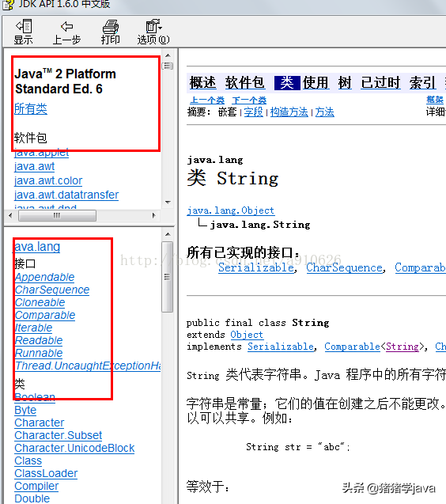
Task: Select the highlighted 类 navigation tab
Action: (x=287, y=83)
